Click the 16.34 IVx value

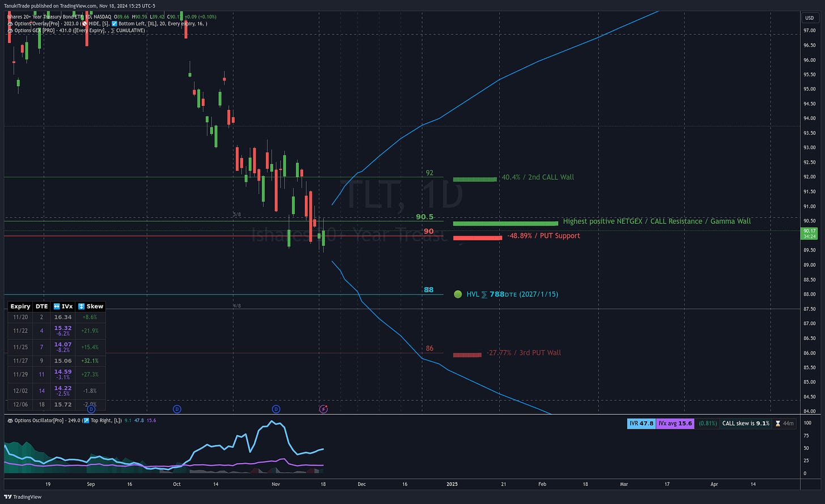point(63,317)
